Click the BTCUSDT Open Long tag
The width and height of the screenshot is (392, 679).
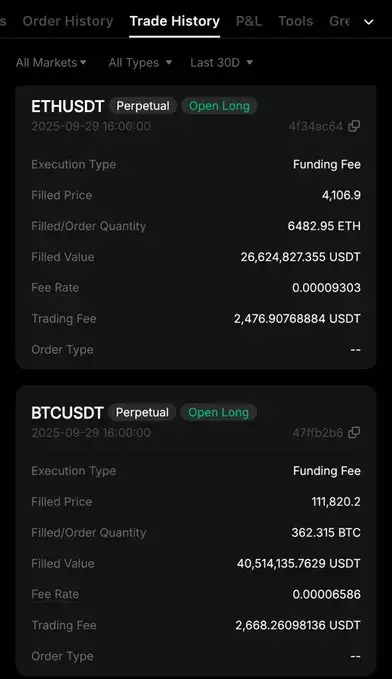[x=218, y=413]
